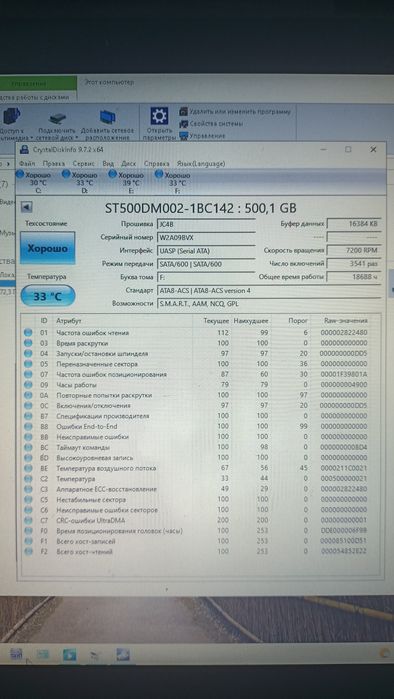Image resolution: width=394 pixels, height=699 pixels.
Task: Click Добавить сетевое расположение icon in Explorer
Action: [107, 117]
